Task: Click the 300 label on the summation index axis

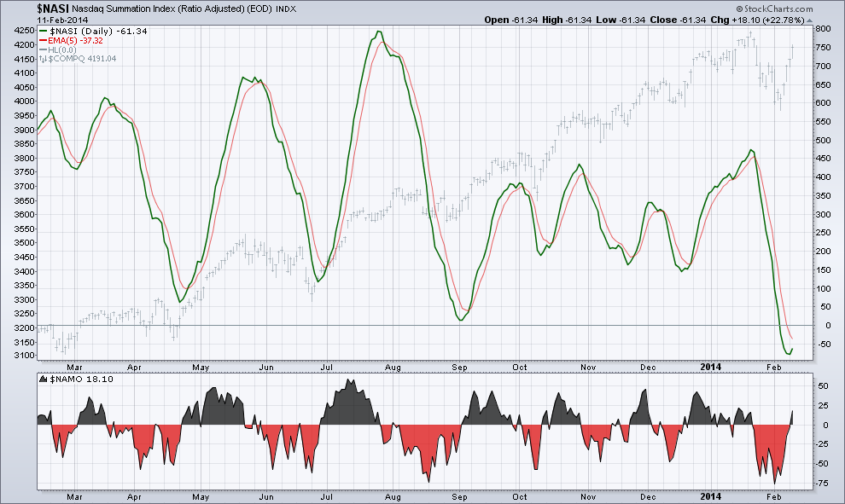Action: pos(822,214)
